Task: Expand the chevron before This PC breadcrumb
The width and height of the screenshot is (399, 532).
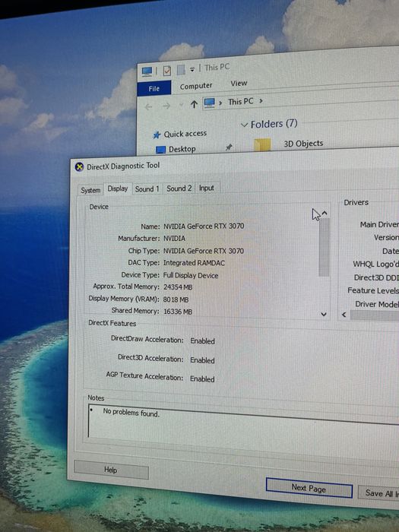Action: click(220, 103)
